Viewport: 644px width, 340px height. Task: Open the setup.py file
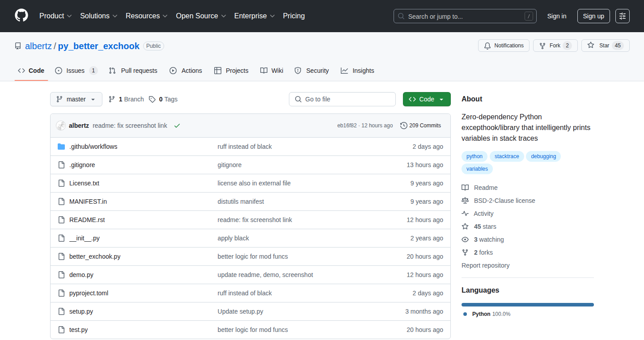click(x=81, y=311)
